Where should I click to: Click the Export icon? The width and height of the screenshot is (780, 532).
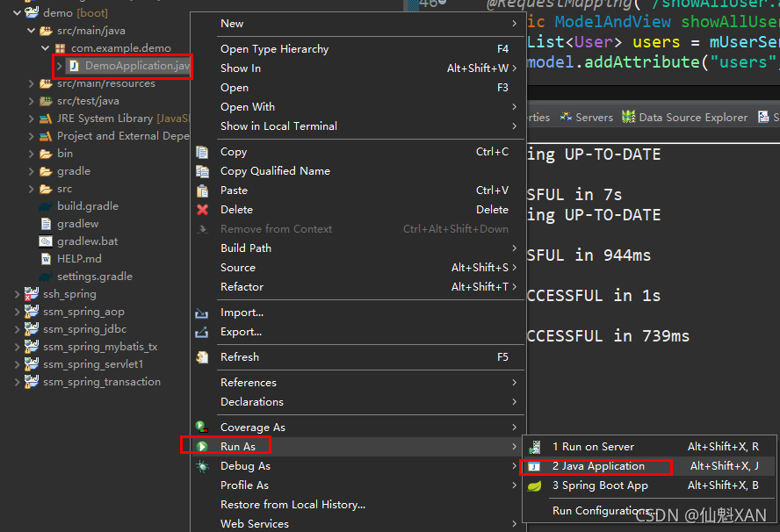click(x=202, y=332)
